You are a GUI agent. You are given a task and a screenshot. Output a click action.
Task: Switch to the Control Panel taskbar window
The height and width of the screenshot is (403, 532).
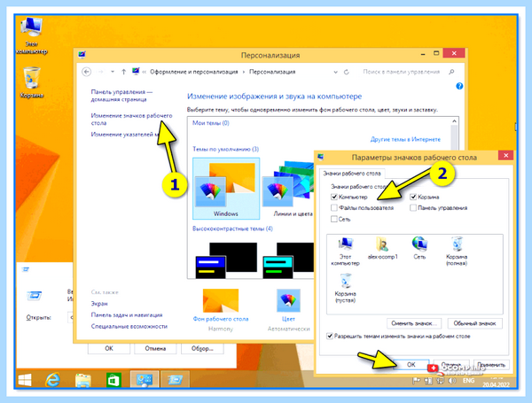point(145,380)
